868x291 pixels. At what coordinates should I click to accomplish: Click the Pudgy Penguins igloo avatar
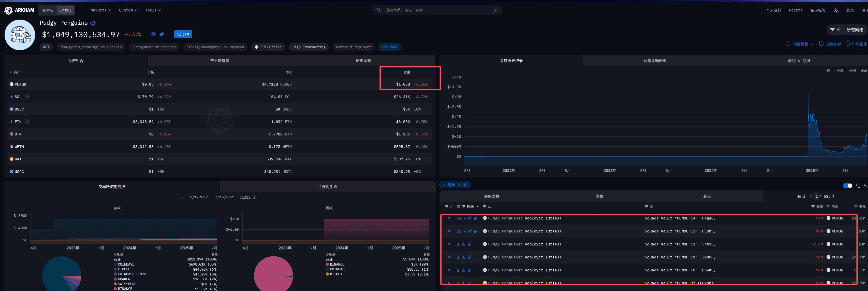pos(20,35)
